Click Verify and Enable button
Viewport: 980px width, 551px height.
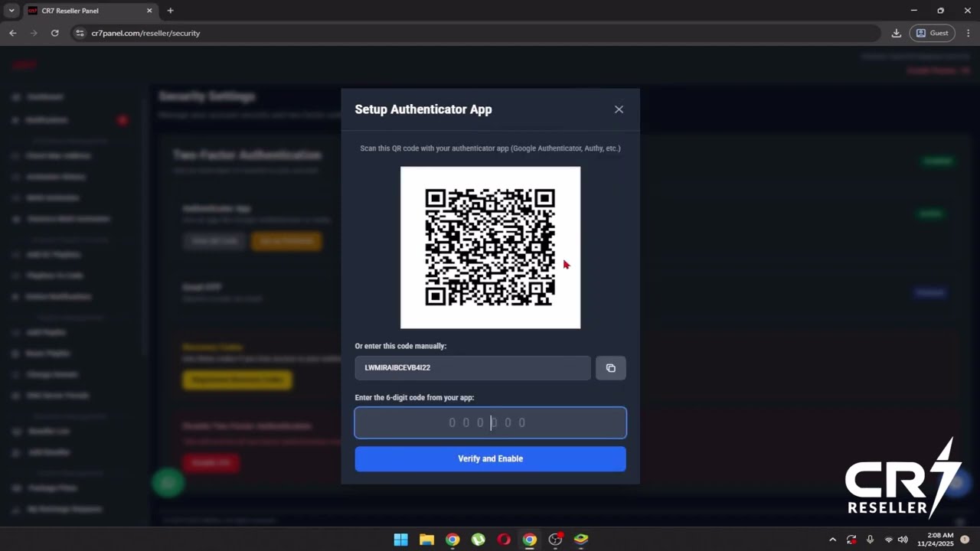490,458
